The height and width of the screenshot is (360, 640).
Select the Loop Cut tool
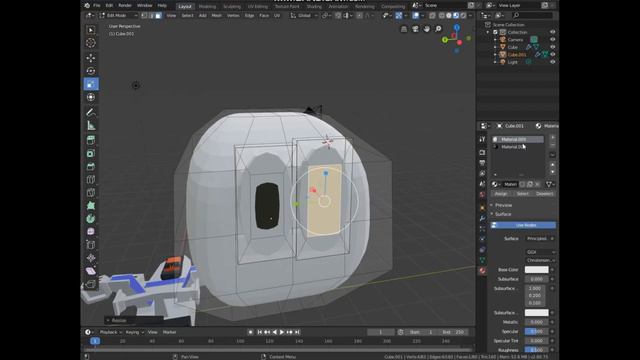pos(91,180)
